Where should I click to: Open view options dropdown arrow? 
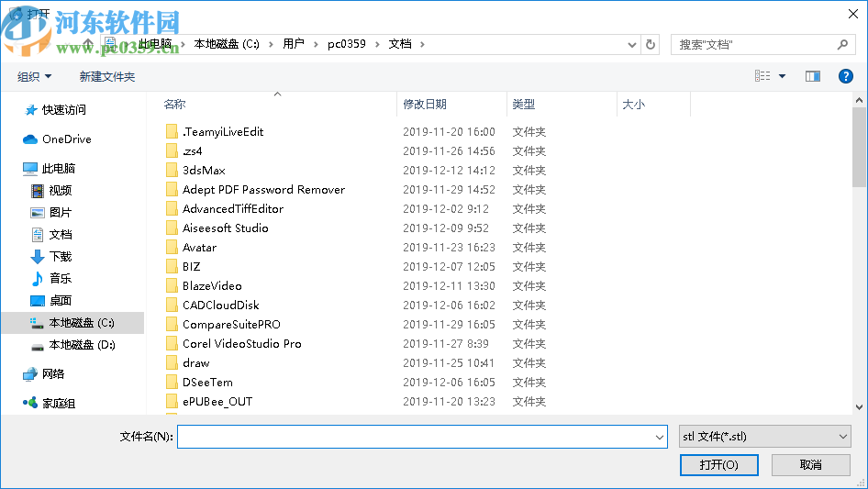click(x=782, y=76)
